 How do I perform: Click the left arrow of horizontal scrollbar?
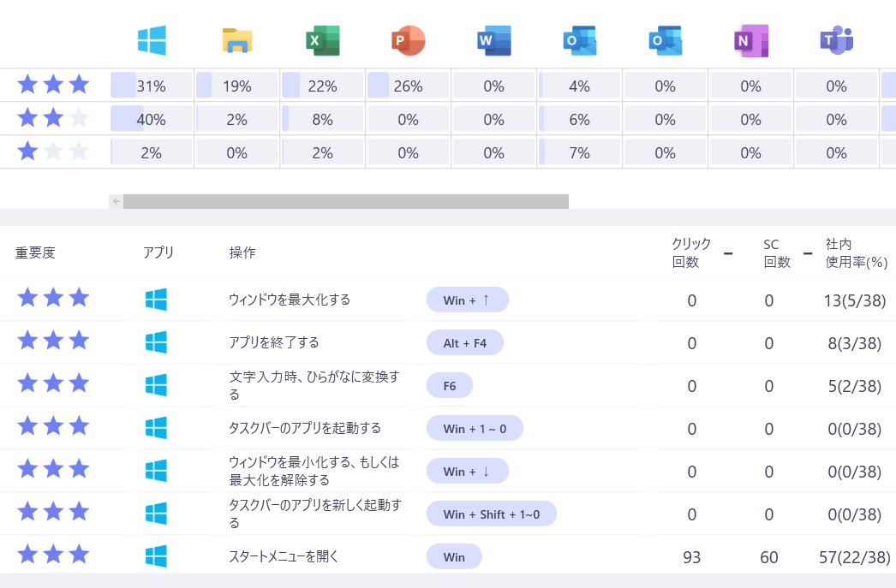116,201
